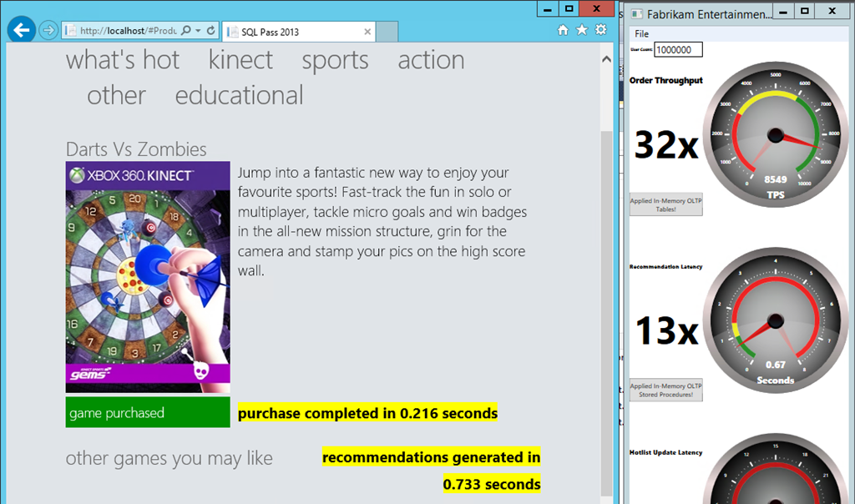Click the search magnifier in address bar
The height and width of the screenshot is (504, 855).
[186, 31]
